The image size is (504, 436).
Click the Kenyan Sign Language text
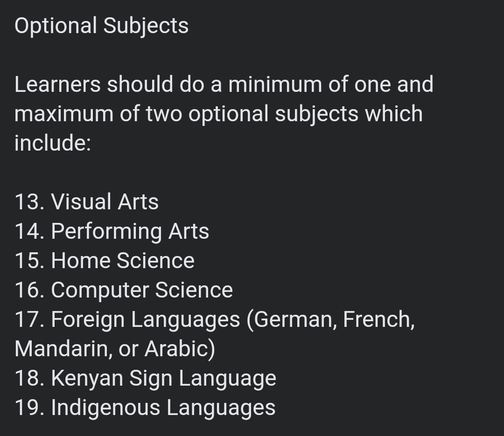(163, 378)
